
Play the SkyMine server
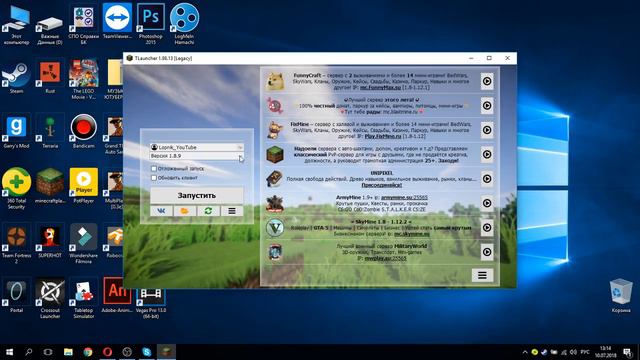[x=487, y=227]
